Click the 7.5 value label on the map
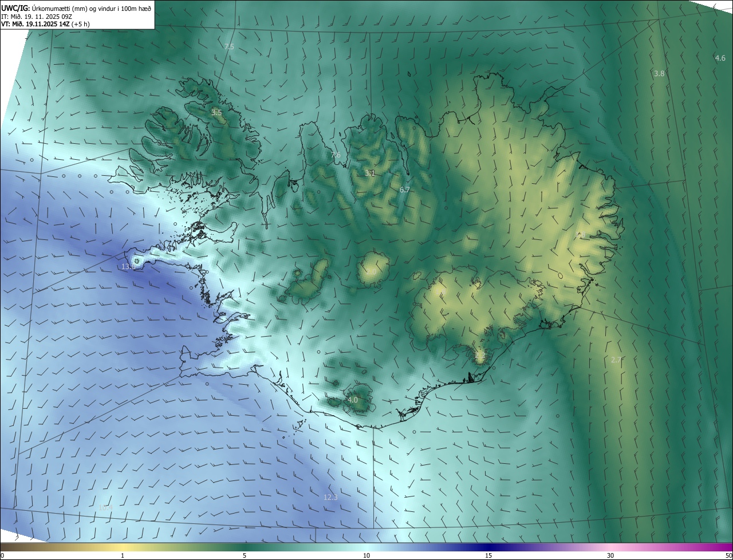 229,46
